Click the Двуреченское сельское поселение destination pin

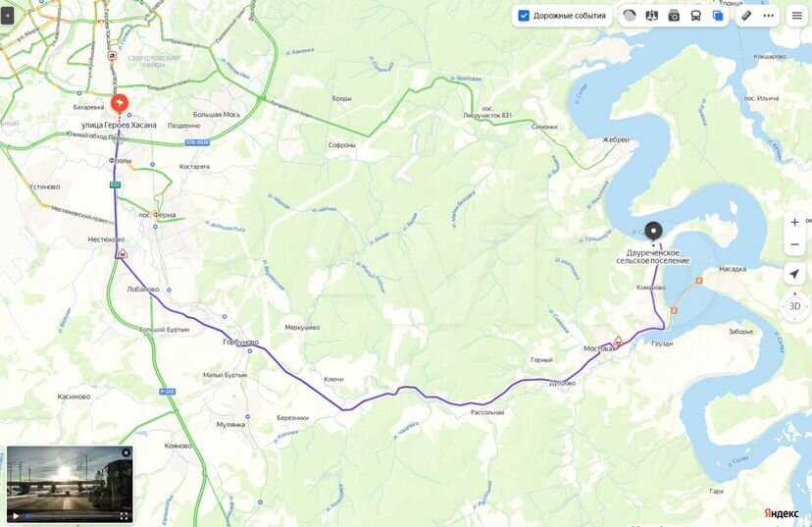(x=653, y=233)
